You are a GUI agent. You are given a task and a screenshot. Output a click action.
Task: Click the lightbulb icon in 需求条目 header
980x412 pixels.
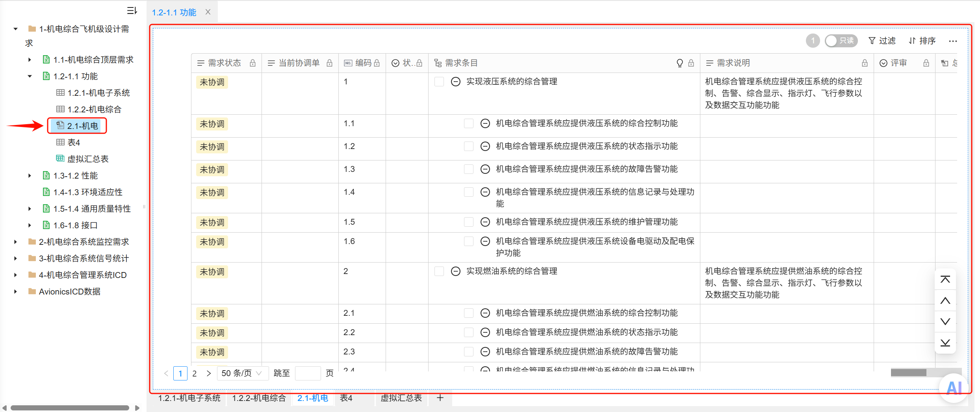click(680, 63)
